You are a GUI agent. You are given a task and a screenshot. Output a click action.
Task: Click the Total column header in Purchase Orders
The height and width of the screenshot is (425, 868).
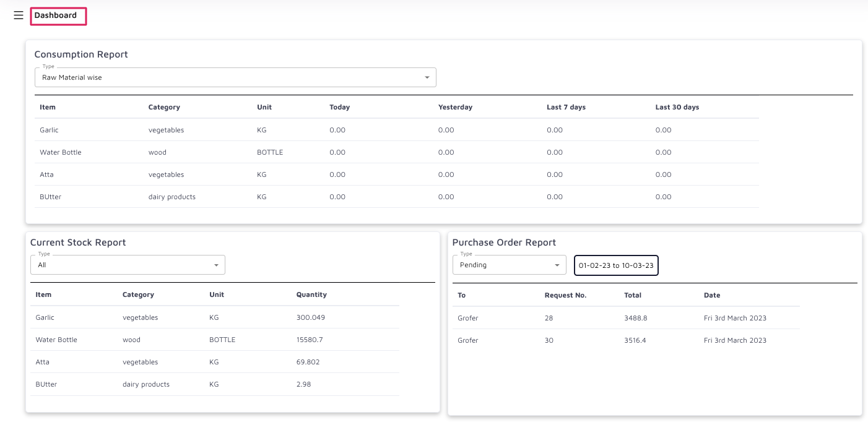click(x=633, y=295)
